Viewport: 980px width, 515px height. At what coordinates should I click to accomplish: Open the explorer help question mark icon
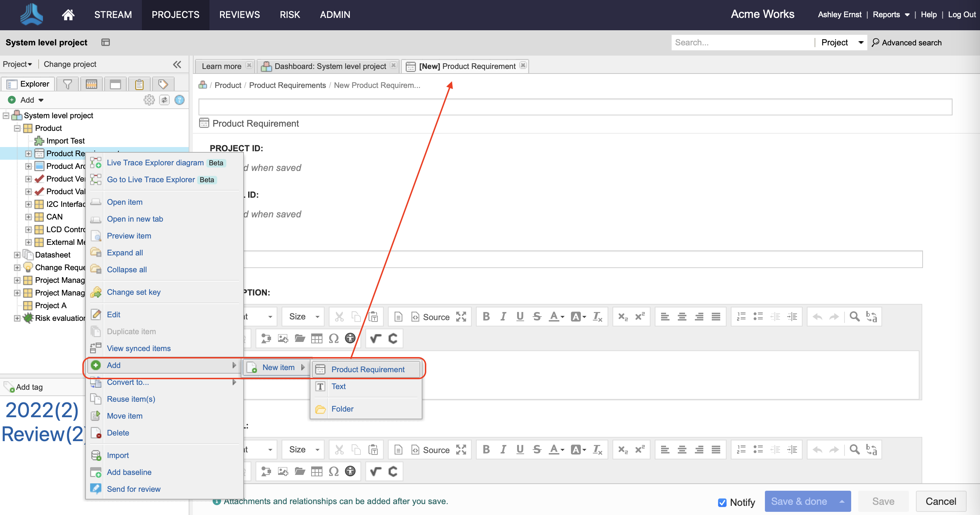click(x=179, y=100)
